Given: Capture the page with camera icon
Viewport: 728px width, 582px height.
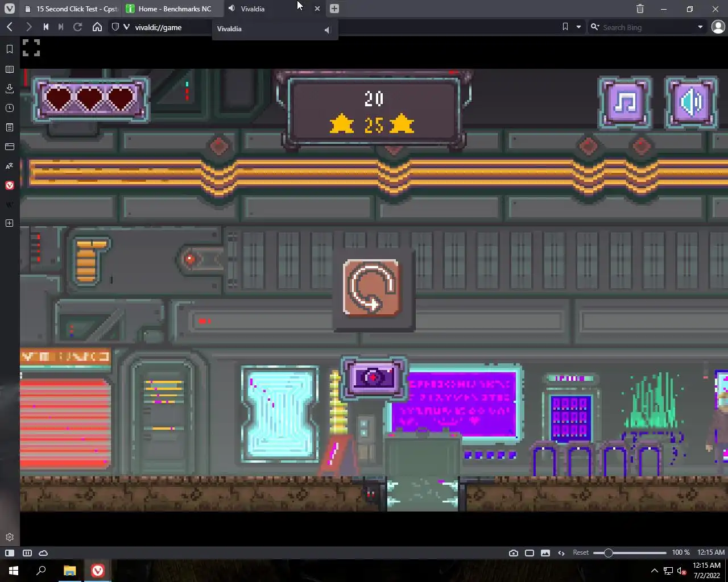Looking at the screenshot, I should [x=514, y=552].
